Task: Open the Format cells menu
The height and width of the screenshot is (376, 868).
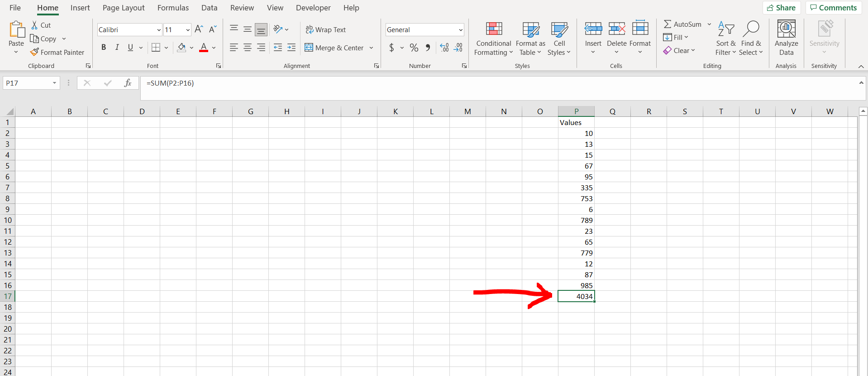Action: pyautogui.click(x=640, y=37)
